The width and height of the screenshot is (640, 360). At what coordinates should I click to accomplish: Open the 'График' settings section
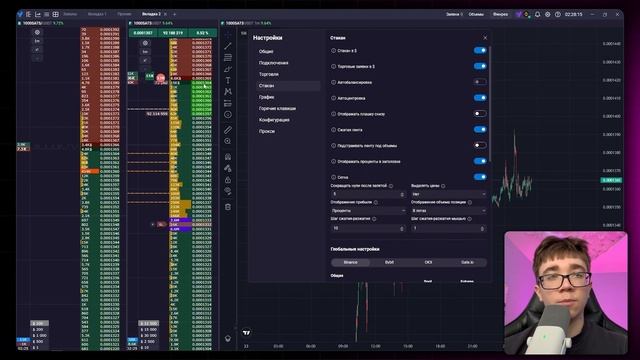click(x=266, y=97)
